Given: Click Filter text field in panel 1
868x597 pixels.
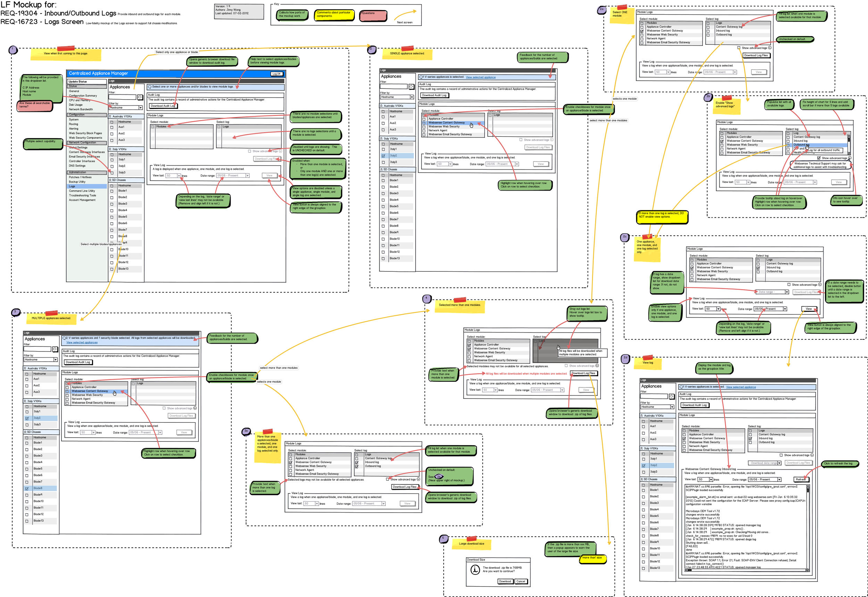Looking at the screenshot, I should click(x=122, y=97).
